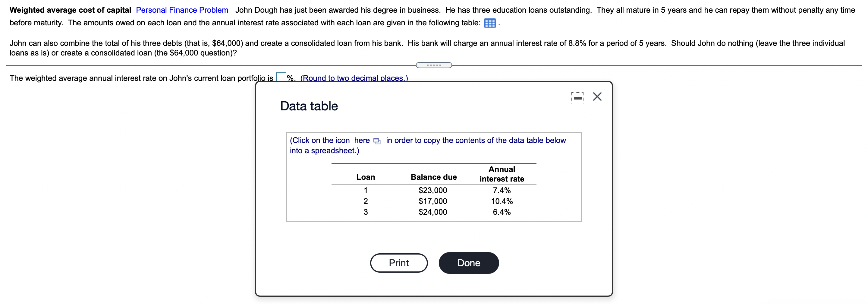Click the copy-to-spreadsheet icon
Image resolution: width=868 pixels, height=304 pixels.
pos(377,141)
